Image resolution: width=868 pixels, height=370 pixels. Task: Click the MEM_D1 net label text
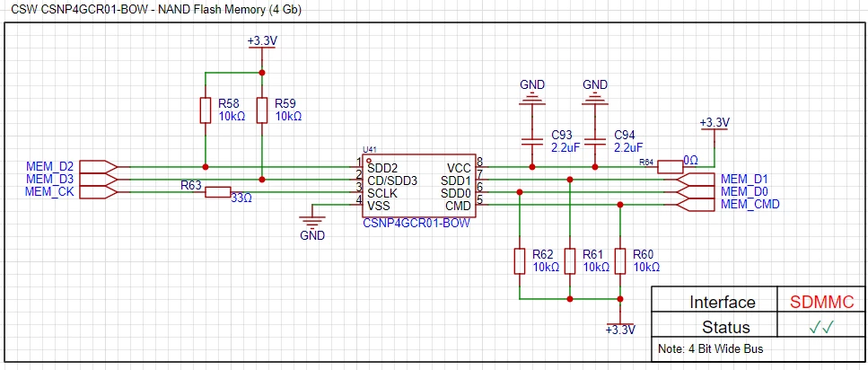coord(744,179)
